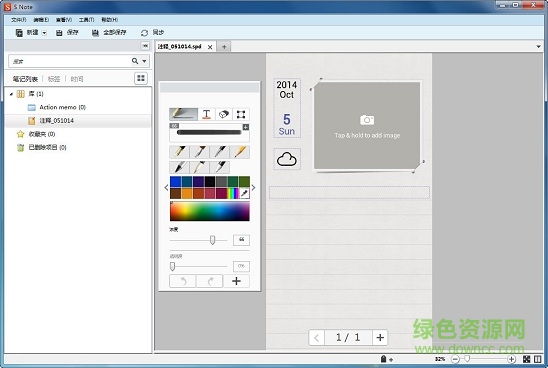Click the zoom slider handle in the status bar

[x=467, y=359]
